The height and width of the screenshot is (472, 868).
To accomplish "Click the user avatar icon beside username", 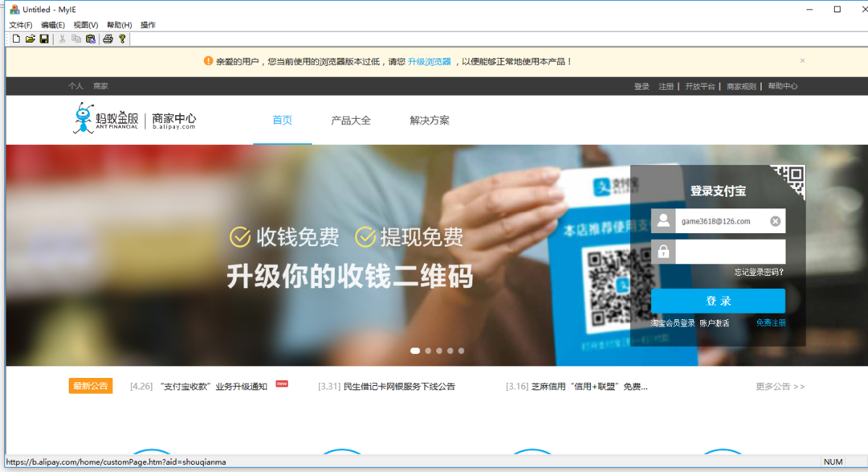I will pyautogui.click(x=663, y=222).
